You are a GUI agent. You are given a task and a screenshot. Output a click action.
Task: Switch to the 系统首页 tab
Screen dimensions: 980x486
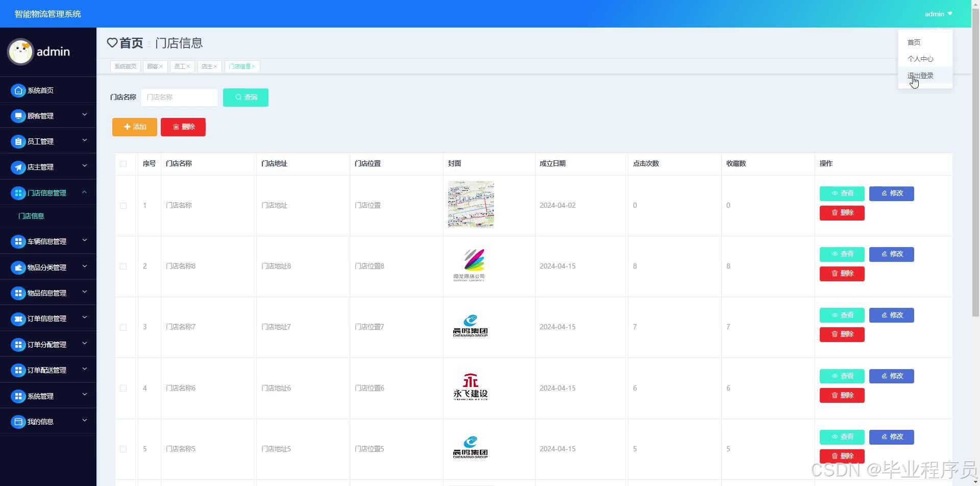(126, 66)
